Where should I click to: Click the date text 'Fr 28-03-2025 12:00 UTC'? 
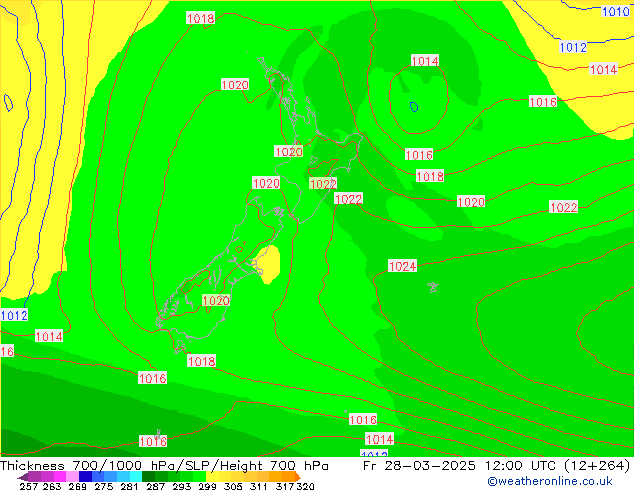(461, 465)
